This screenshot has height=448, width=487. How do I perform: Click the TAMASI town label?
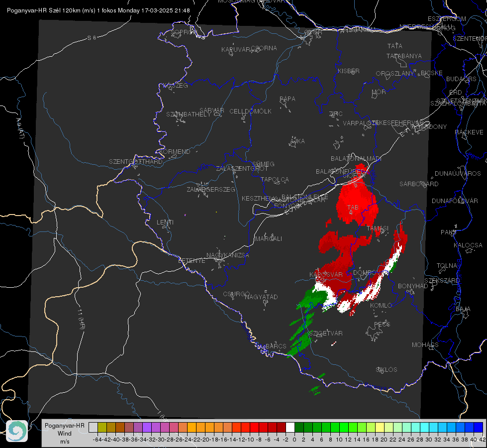click(x=378, y=228)
